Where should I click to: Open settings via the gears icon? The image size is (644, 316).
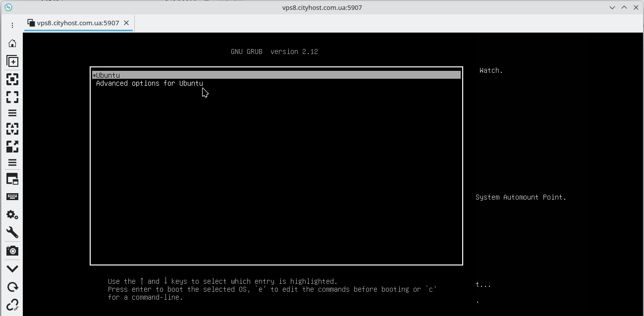click(x=12, y=215)
